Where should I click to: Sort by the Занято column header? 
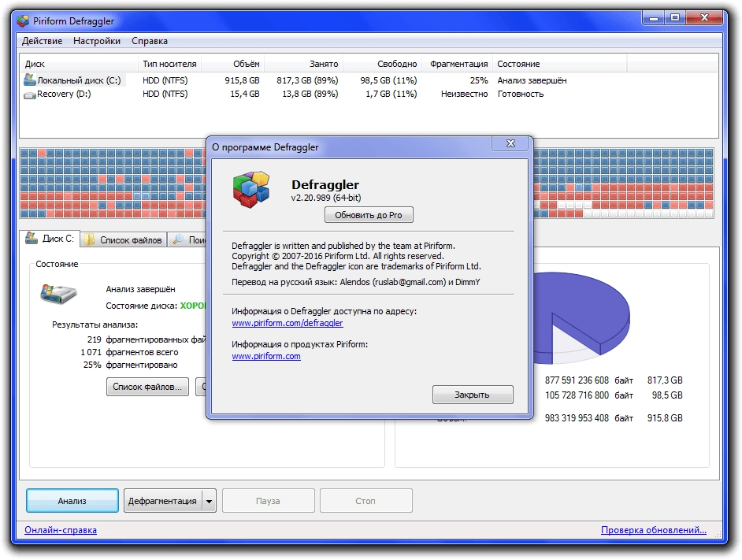(303, 64)
